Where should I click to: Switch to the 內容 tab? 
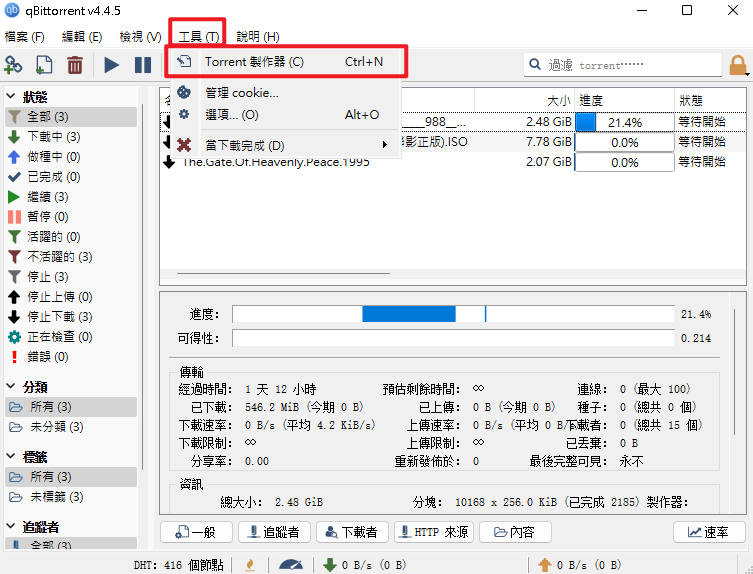click(515, 532)
